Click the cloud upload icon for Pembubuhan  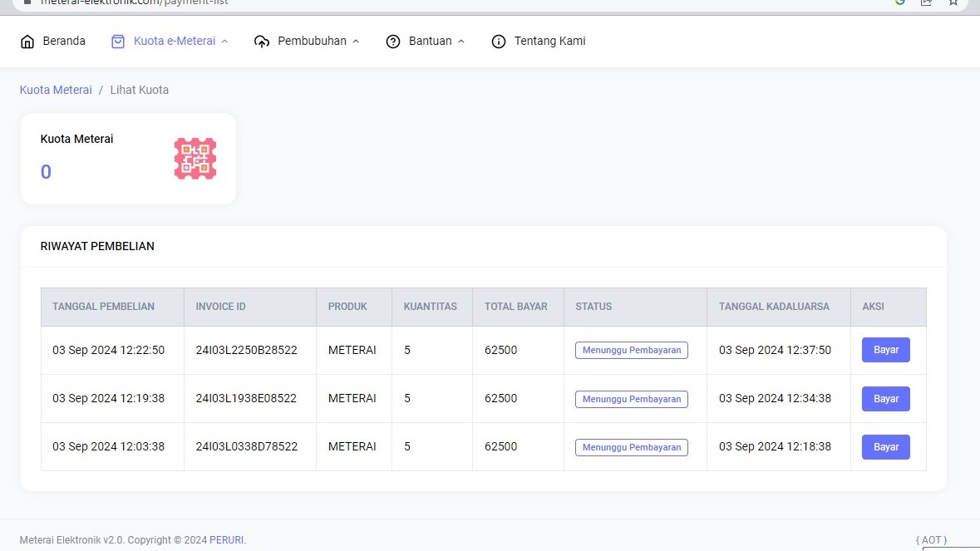(262, 42)
